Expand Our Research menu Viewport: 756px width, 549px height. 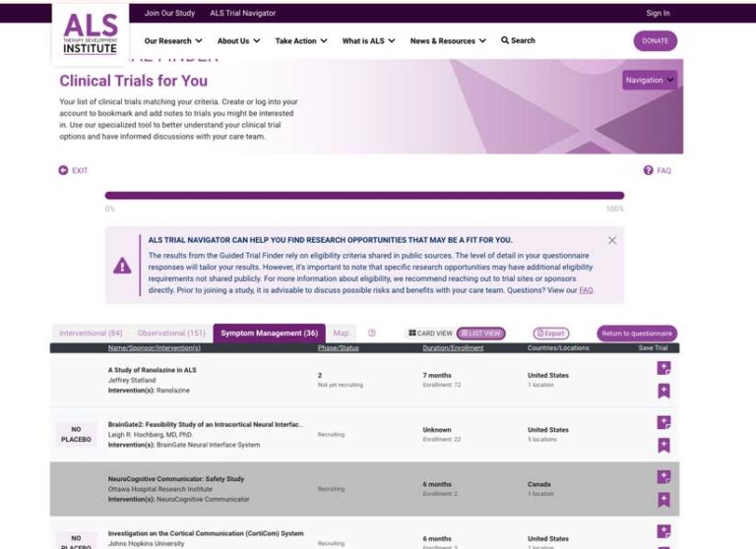(173, 41)
